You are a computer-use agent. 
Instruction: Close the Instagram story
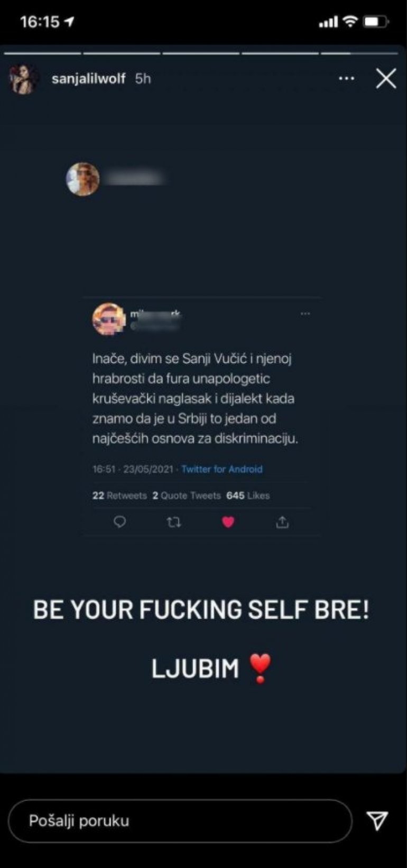click(386, 79)
